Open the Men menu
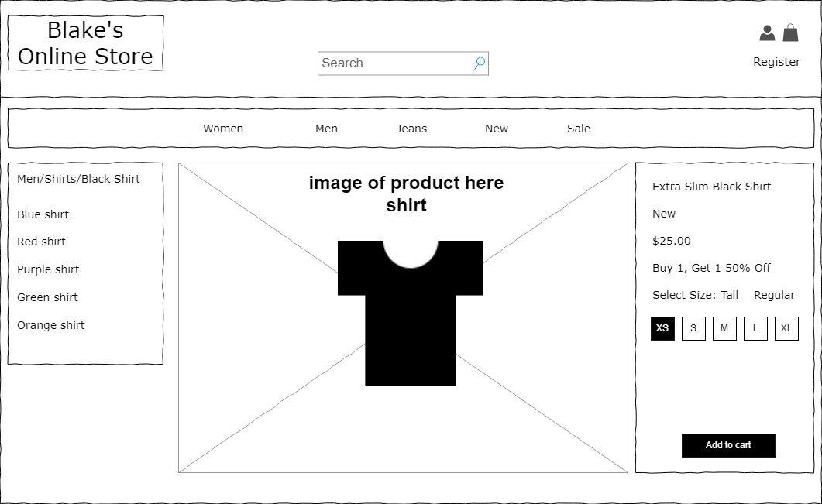This screenshot has width=822, height=504. (x=326, y=129)
